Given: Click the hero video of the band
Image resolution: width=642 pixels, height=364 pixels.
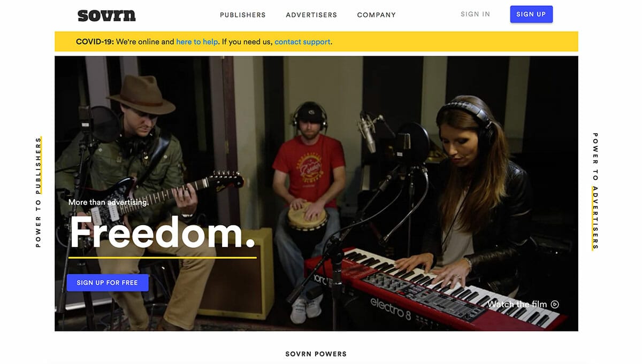Looking at the screenshot, I should coord(316,193).
